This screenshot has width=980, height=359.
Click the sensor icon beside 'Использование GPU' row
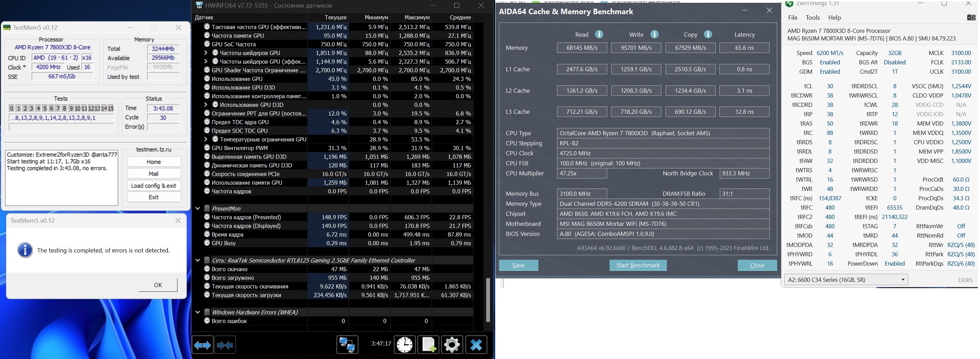[207, 79]
